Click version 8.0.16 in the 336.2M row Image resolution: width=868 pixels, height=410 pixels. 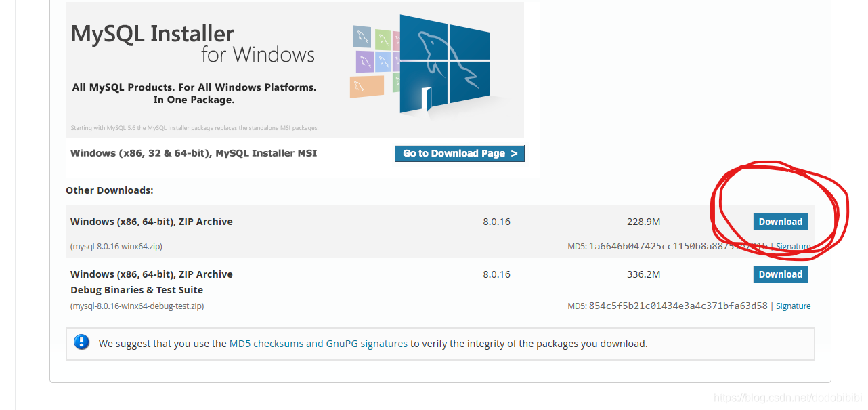click(496, 274)
